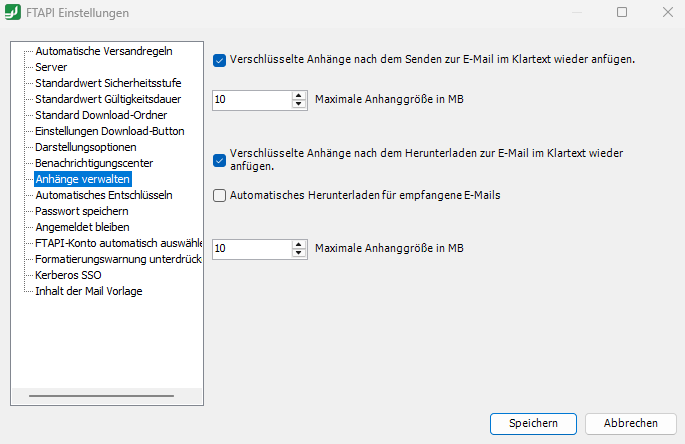Increase the first Maximale Anhanggröße value
The width and height of the screenshot is (685, 444).
coord(298,95)
